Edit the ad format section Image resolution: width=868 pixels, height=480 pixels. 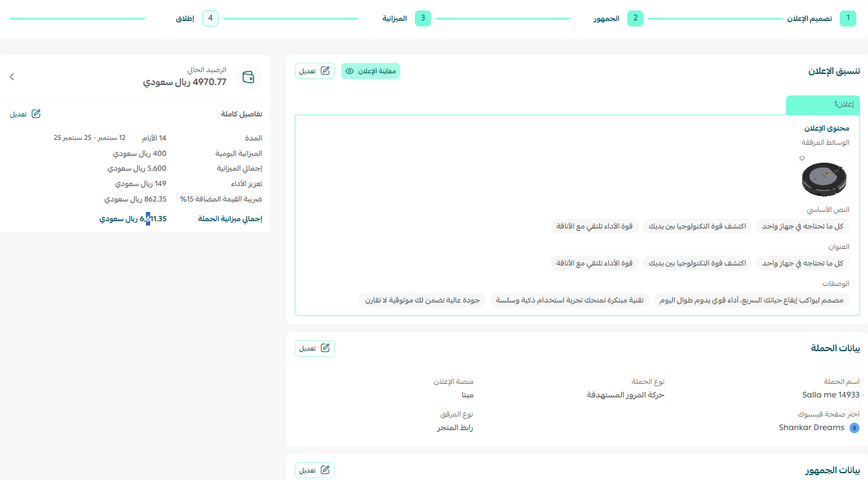(x=315, y=71)
